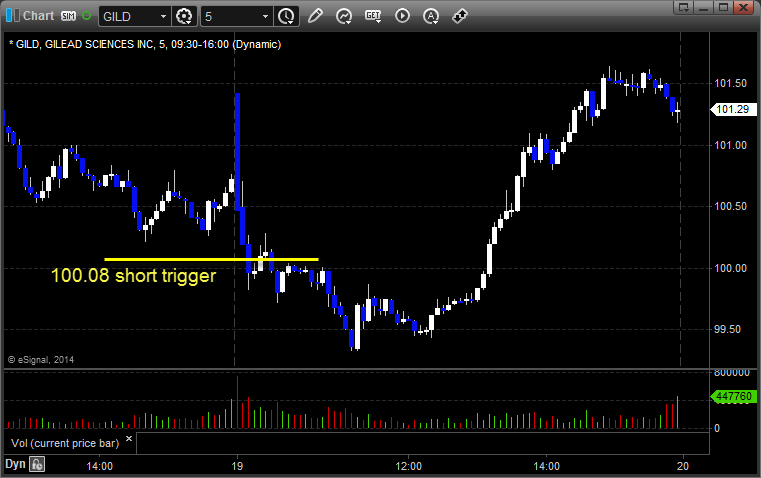Screen dimensions: 761x478
Task: Click the detach window arrows icon
Action: (x=460, y=16)
